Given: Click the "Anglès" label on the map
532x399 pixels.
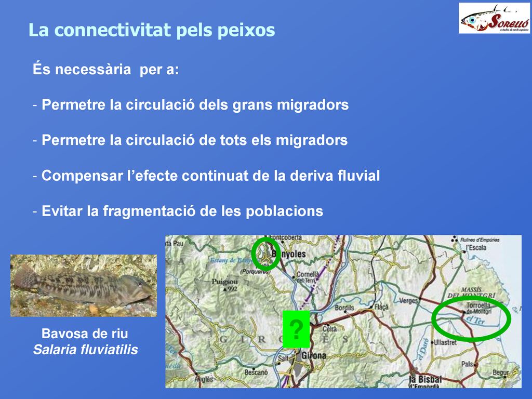Looking at the screenshot, I should pos(204,379).
